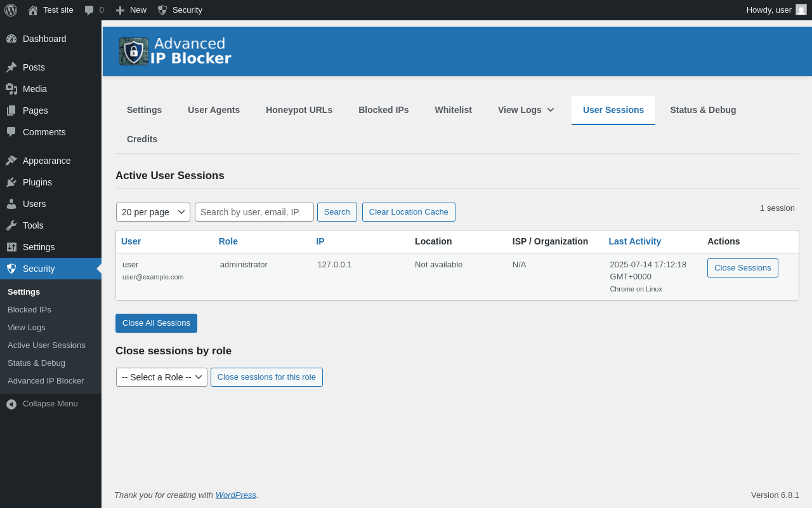Open the User Agents tab
Screen dimensions: 812x508
pos(214,110)
